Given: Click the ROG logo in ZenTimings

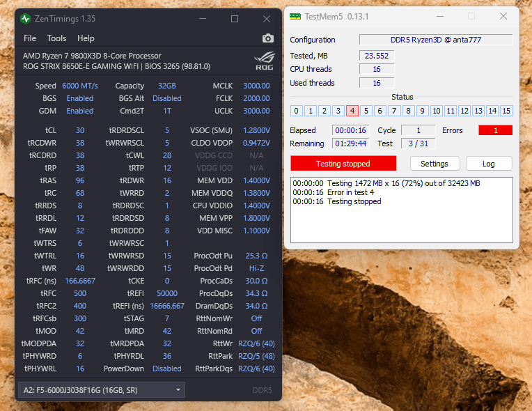Looking at the screenshot, I should point(265,61).
